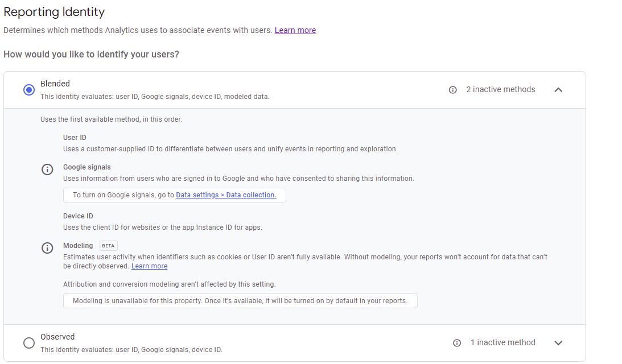Screen dimensions: 622x364
Task: Click the 'Device ID' heading
Action: [x=78, y=216]
